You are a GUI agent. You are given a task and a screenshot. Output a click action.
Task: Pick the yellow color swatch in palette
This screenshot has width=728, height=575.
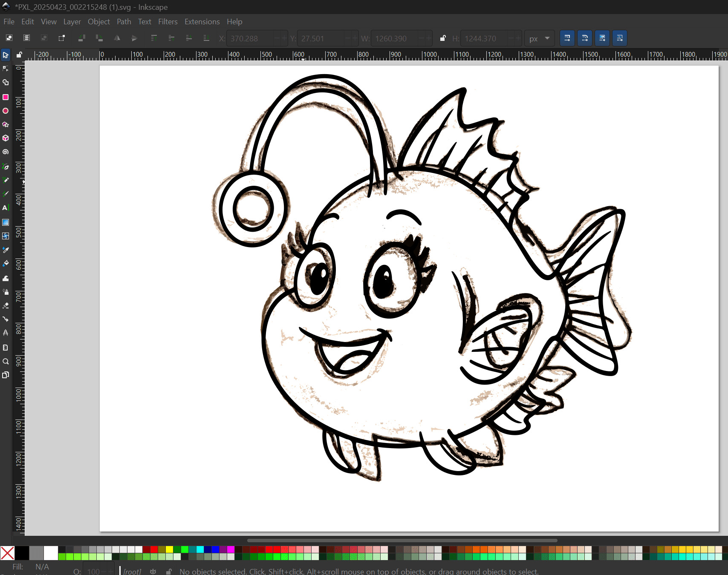tap(169, 549)
